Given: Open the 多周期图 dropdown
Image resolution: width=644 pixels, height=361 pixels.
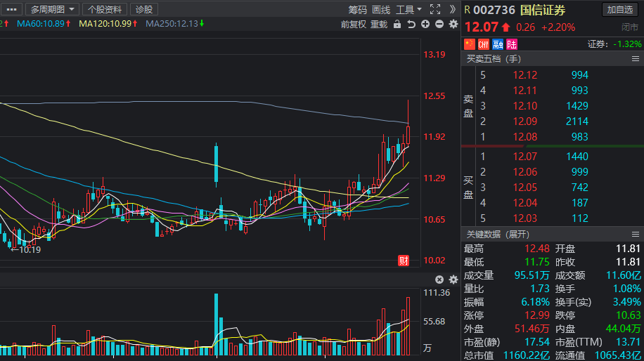Looking at the screenshot, I should coord(53,9).
